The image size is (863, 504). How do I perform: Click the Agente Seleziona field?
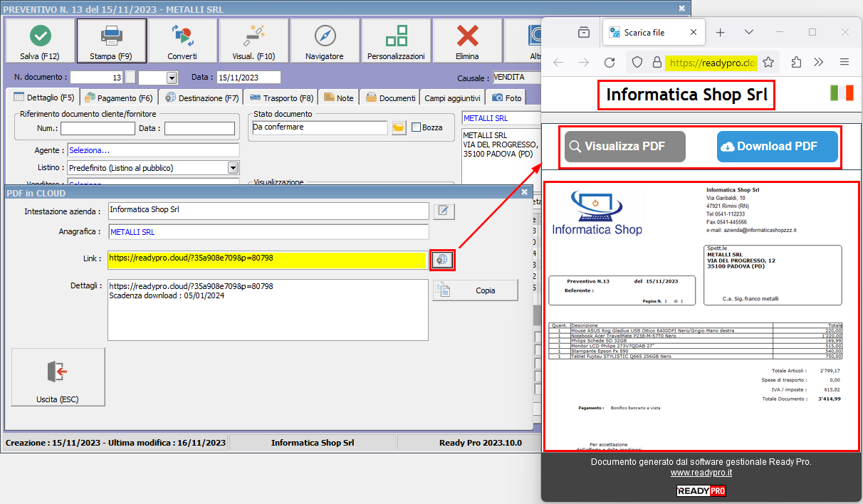pyautogui.click(x=153, y=150)
